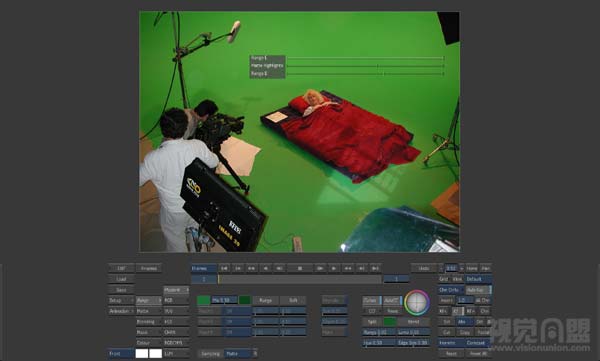
Task: Click the Hue 0.50 slider field
Action: [379, 343]
